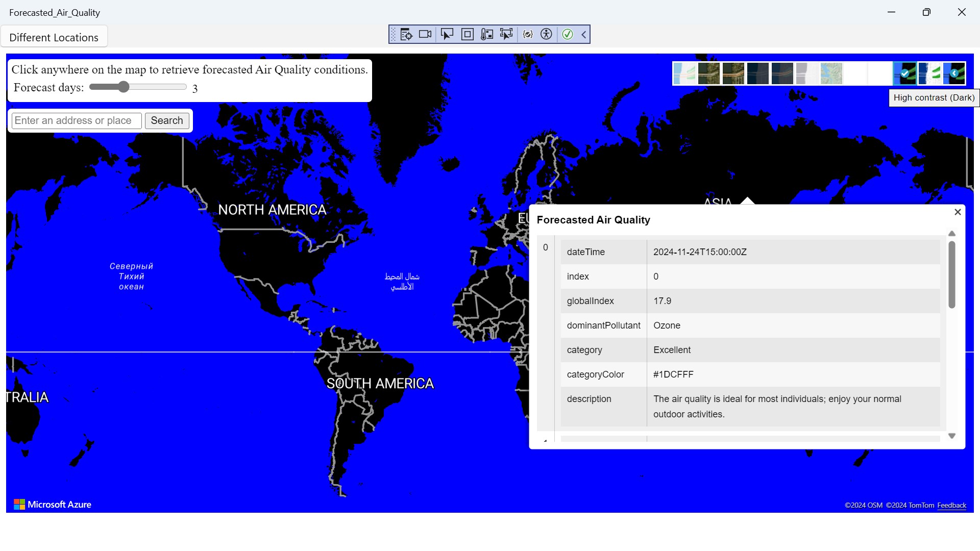Select the selected High contrast Dark style

click(904, 73)
